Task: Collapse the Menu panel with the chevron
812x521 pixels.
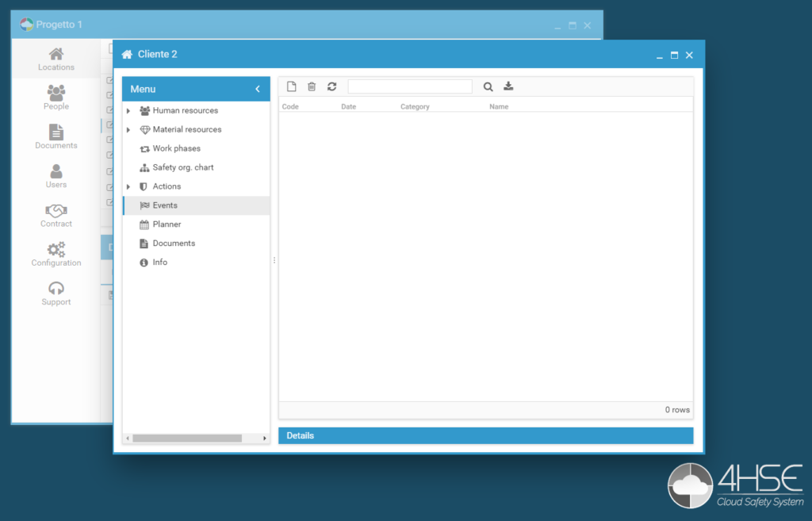Action: click(x=258, y=89)
